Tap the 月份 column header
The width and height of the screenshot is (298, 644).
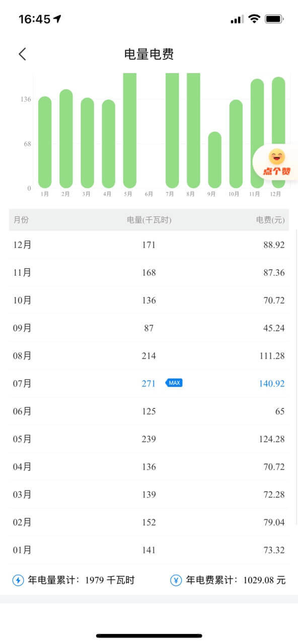[x=21, y=220]
